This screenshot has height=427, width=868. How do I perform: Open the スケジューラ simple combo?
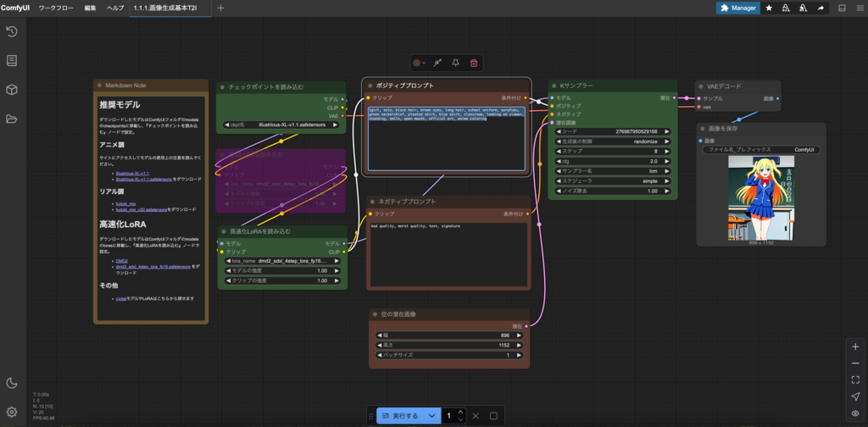tap(613, 180)
